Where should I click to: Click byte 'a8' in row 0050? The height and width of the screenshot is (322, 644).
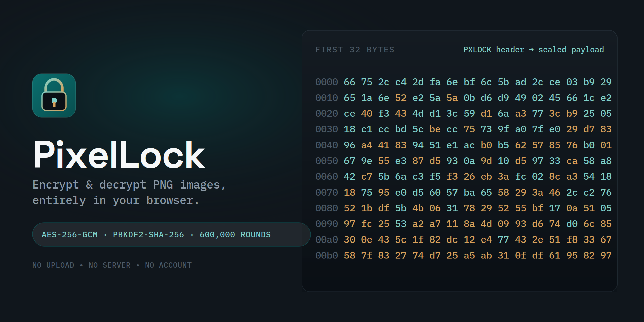[x=606, y=161]
